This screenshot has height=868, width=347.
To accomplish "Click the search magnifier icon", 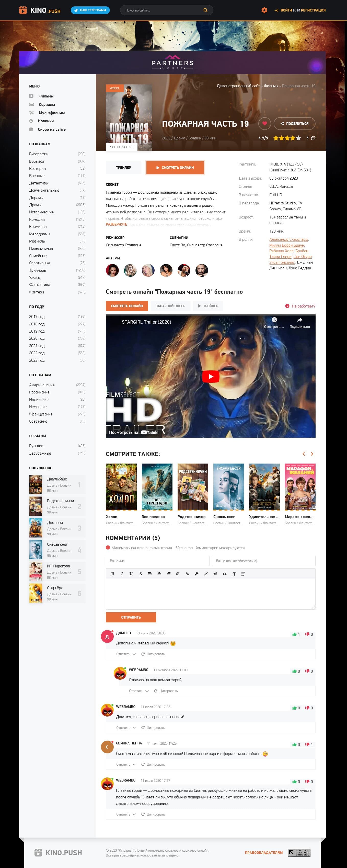I will (x=205, y=10).
